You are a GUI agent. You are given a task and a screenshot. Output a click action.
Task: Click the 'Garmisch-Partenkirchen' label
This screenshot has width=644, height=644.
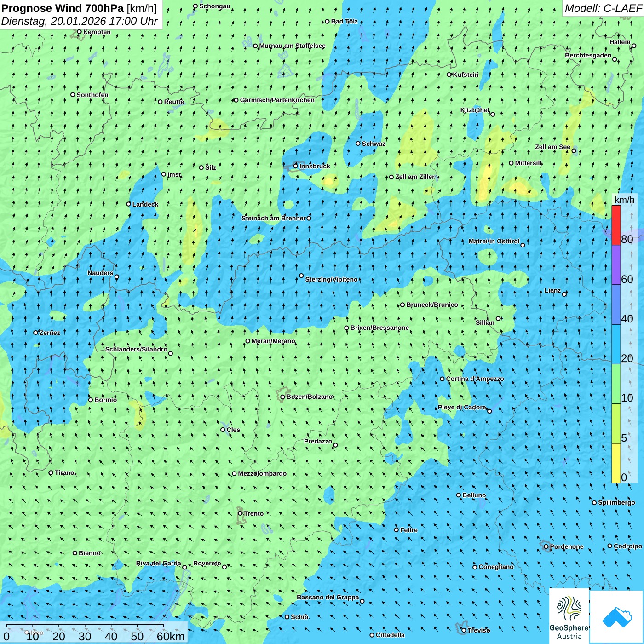coord(277,100)
